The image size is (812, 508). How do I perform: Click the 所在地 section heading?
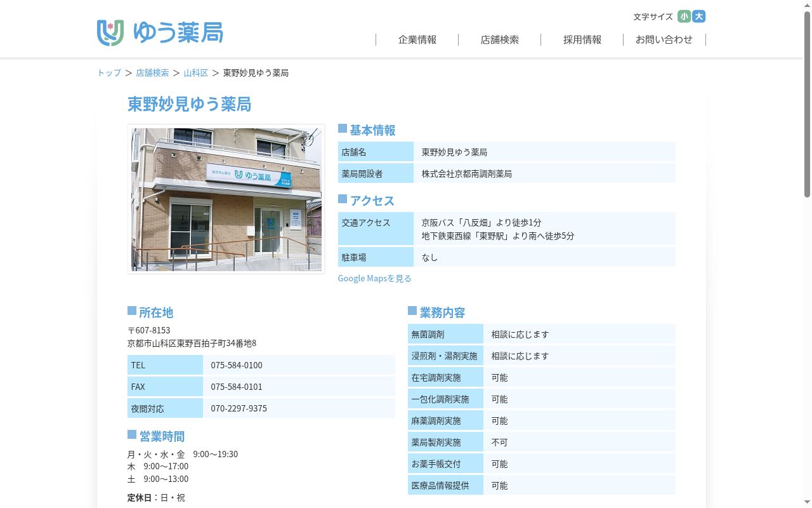click(x=156, y=312)
